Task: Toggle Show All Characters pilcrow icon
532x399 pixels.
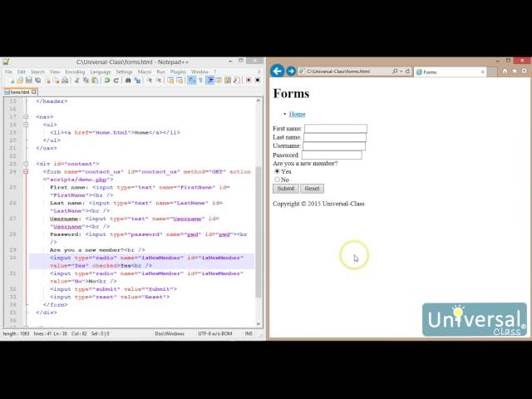Action: 200,81
